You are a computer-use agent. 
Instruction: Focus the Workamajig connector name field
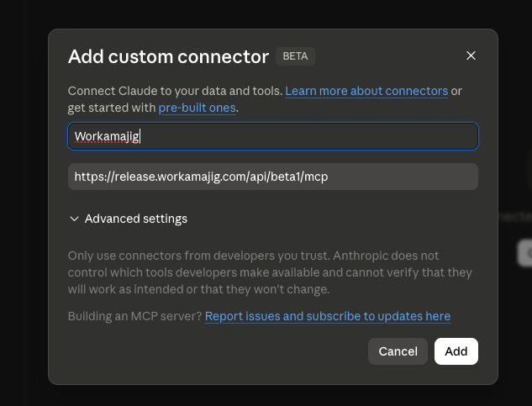(x=273, y=136)
